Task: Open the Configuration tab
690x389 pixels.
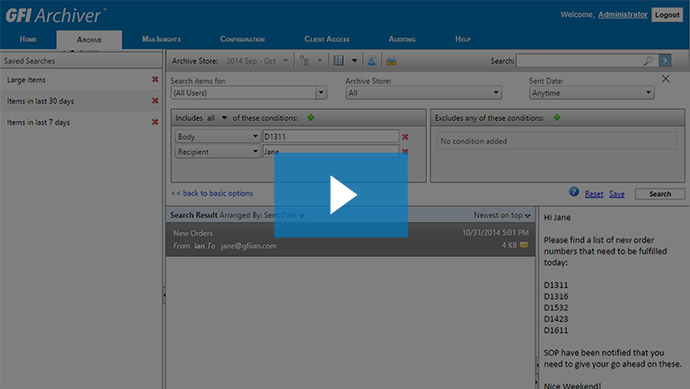Action: click(242, 39)
